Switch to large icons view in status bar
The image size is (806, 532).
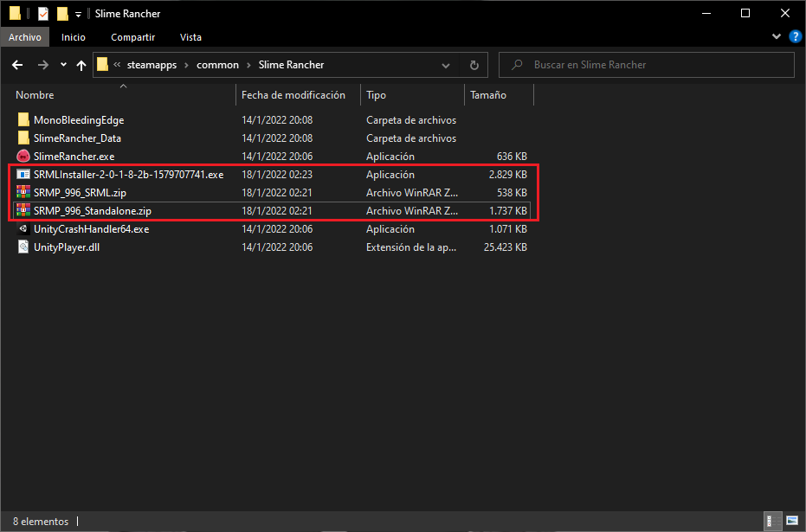792,521
